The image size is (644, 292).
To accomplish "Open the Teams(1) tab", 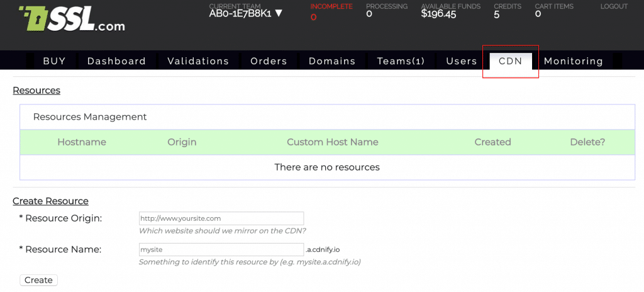I will coord(401,61).
